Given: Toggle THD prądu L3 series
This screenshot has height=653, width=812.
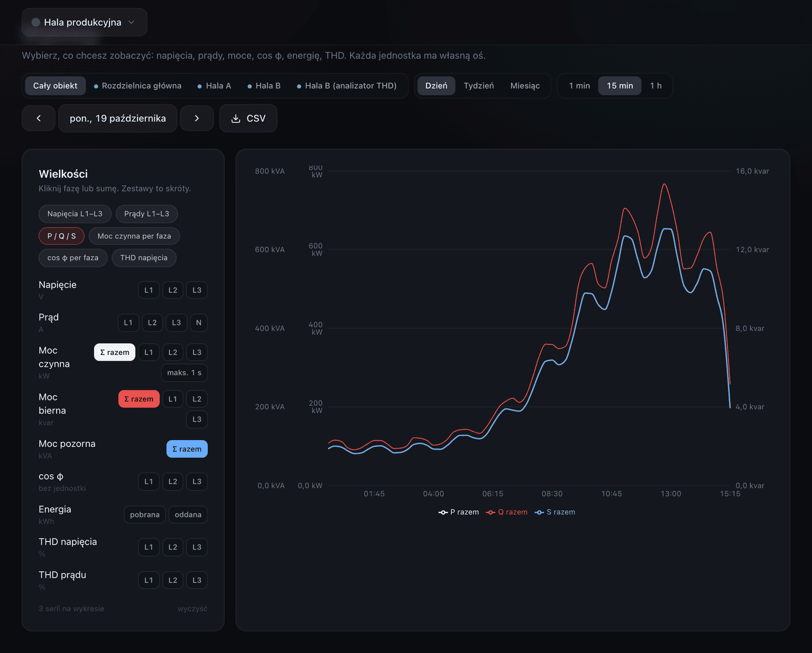Looking at the screenshot, I should [x=197, y=580].
